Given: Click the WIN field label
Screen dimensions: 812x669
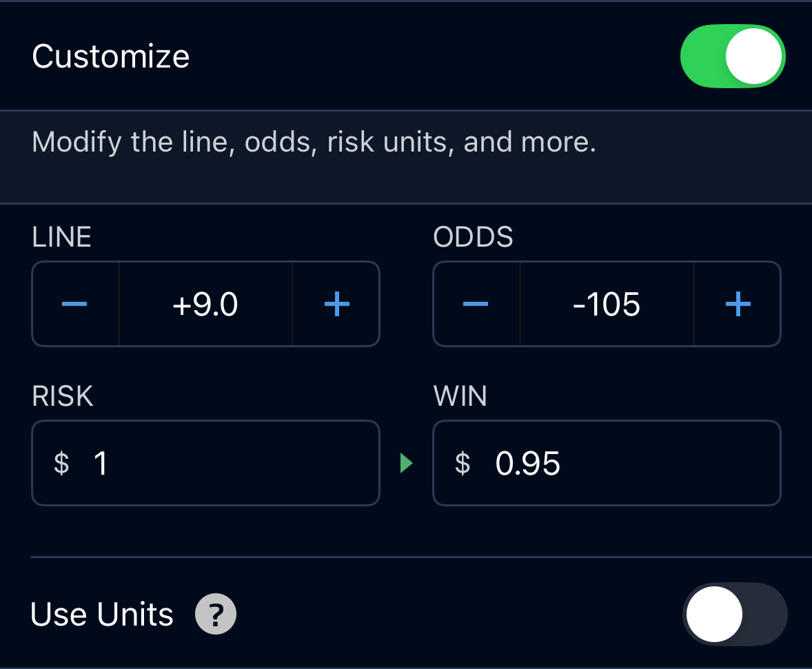Looking at the screenshot, I should (460, 396).
